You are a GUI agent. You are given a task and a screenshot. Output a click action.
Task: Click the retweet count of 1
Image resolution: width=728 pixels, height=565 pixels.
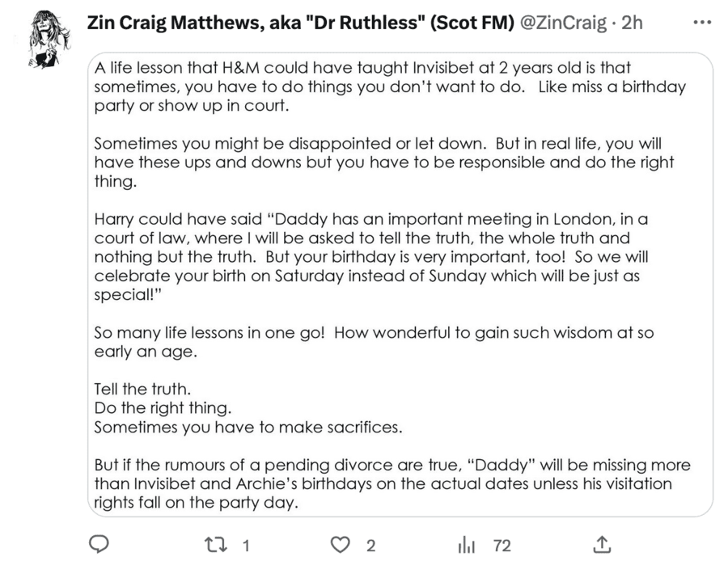click(x=246, y=546)
